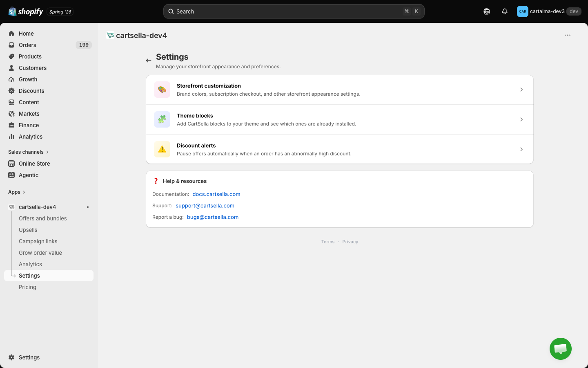Click the dev badge in top bar
The image size is (588, 368).
574,11
